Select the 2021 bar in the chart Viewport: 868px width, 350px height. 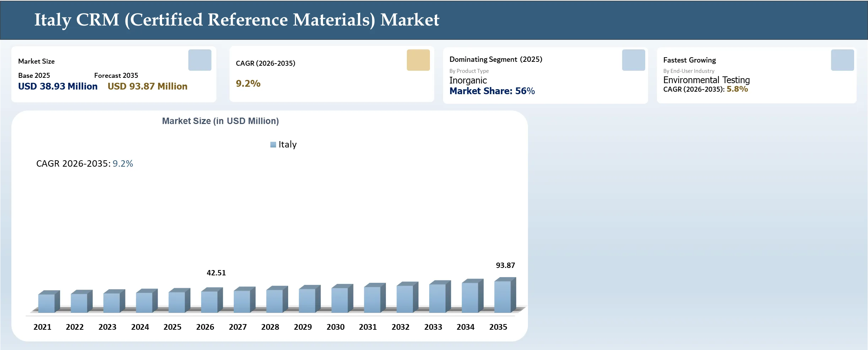[x=49, y=302]
